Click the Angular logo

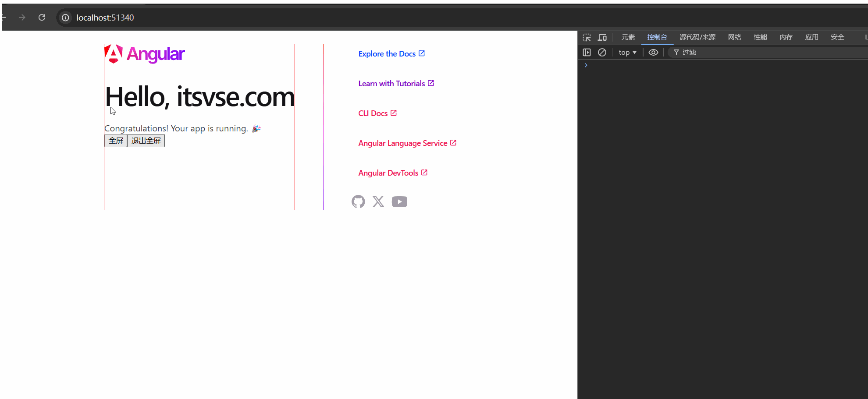pyautogui.click(x=145, y=54)
